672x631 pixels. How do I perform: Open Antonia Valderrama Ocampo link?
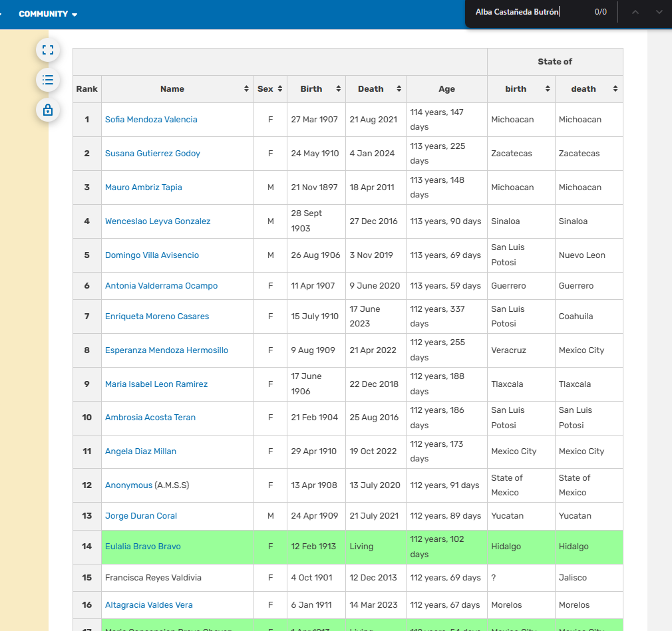click(x=162, y=286)
